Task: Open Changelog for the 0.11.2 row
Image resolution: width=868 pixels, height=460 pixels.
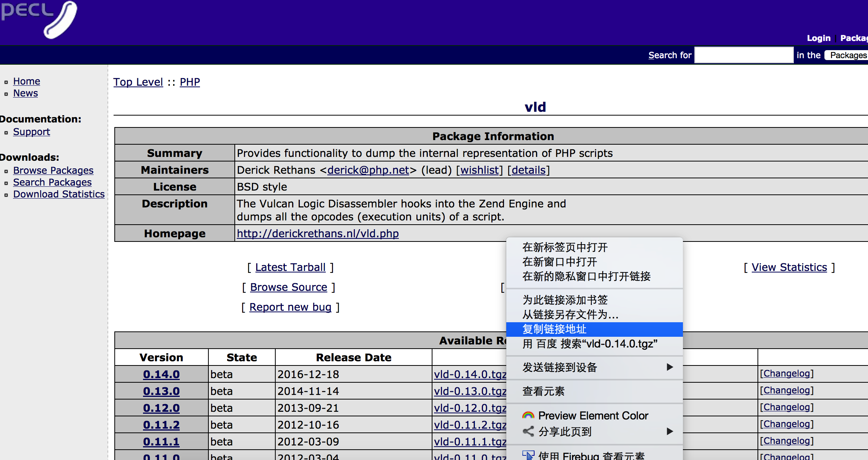Action: point(787,424)
